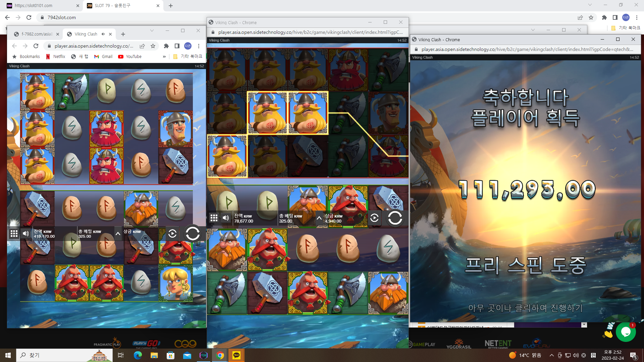Click the taskbar search box 찾기

(64, 355)
